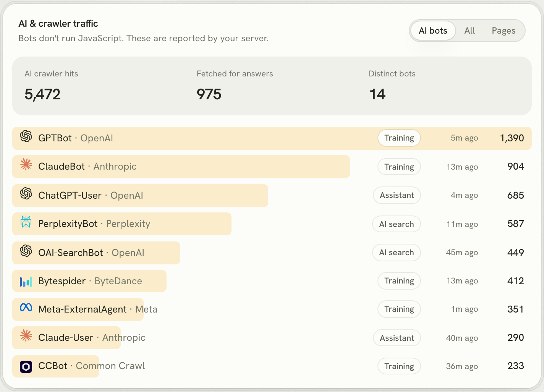Click the ByteDance logo beside Bytespider

(x=26, y=282)
